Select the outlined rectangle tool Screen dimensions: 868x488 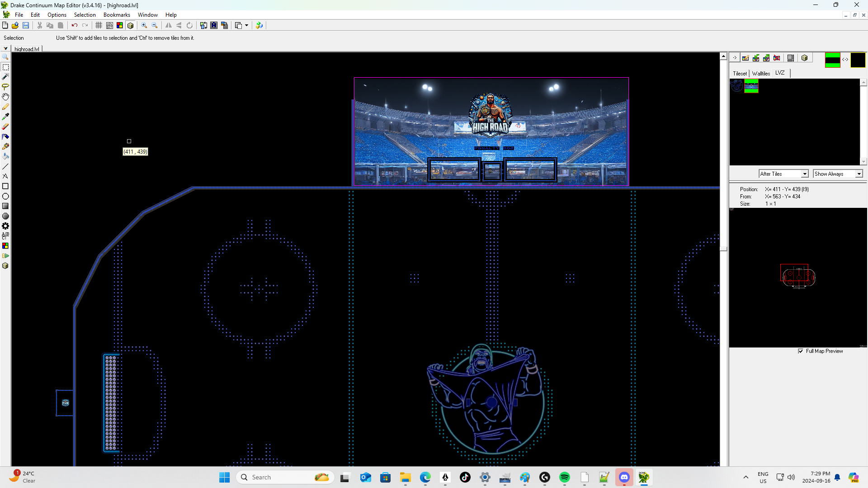[x=5, y=186]
